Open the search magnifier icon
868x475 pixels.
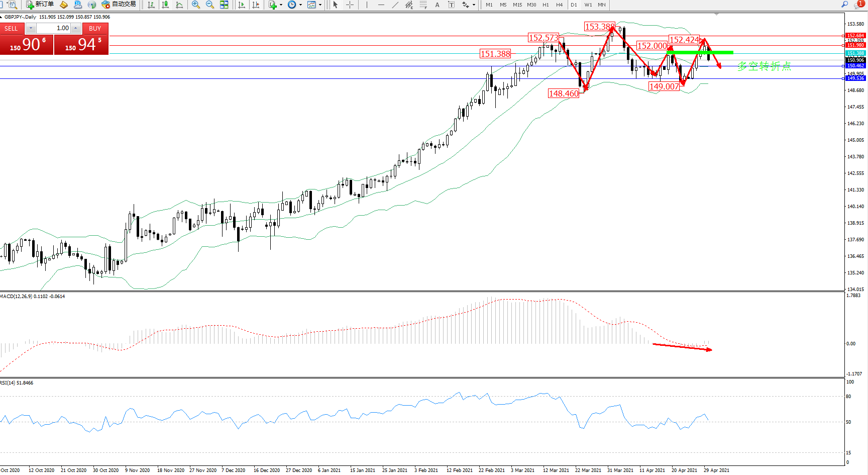tap(844, 5)
